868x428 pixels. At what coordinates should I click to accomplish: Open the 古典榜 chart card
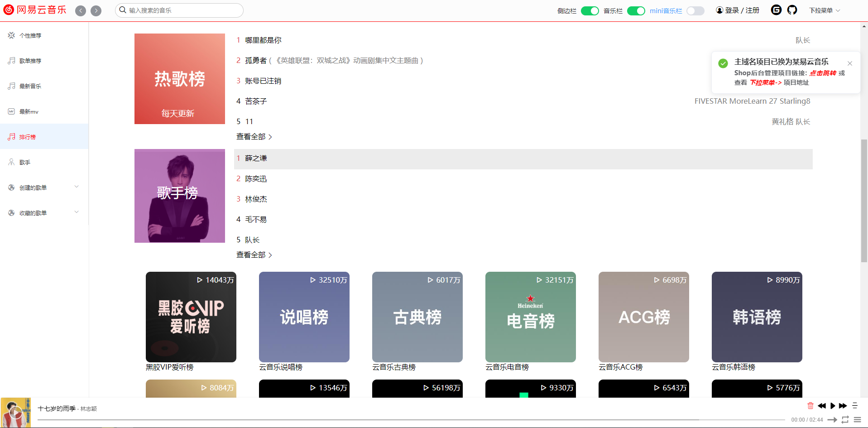(417, 317)
